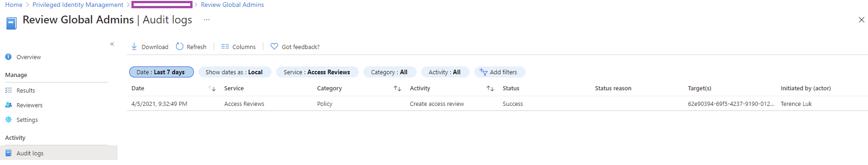
Task: Click the Reviewers people icon
Action: click(x=8, y=105)
